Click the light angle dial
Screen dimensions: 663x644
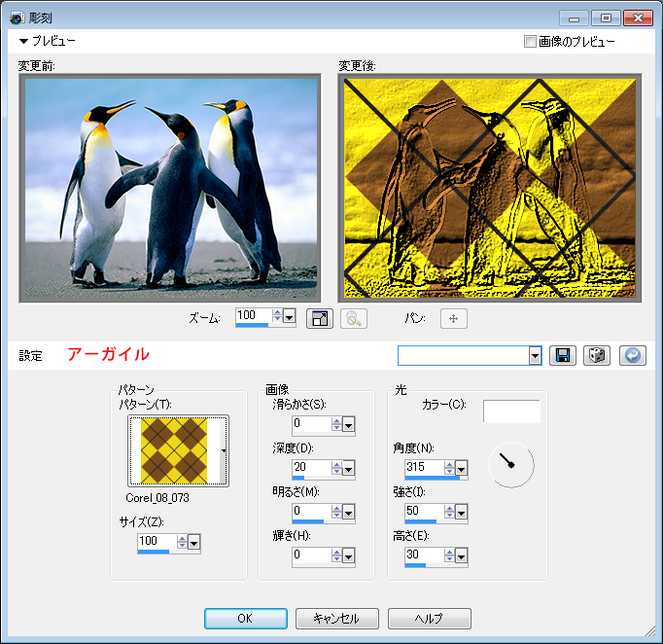point(510,465)
